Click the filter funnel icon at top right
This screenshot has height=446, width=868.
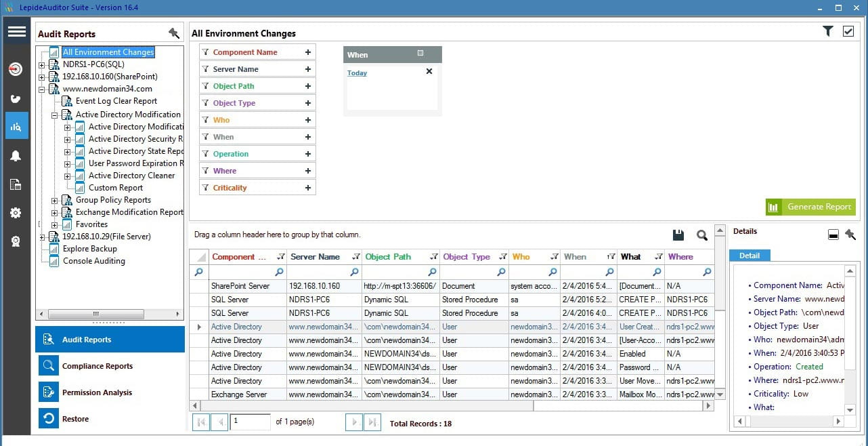(x=827, y=31)
